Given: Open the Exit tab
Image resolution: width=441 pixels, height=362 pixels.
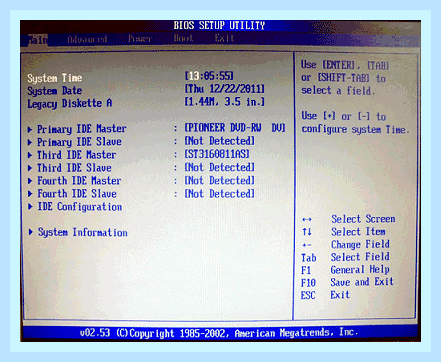Looking at the screenshot, I should tap(224, 38).
